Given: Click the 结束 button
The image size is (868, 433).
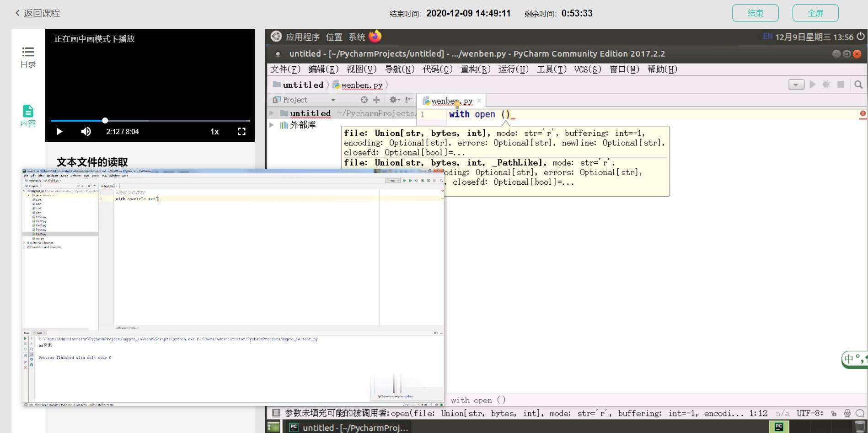Looking at the screenshot, I should [755, 13].
